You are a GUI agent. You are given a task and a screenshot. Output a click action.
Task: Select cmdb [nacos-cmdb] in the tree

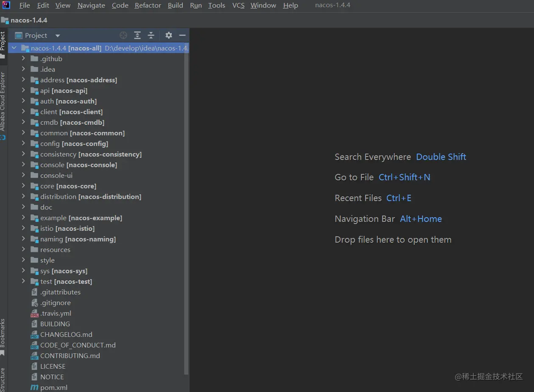[72, 122]
